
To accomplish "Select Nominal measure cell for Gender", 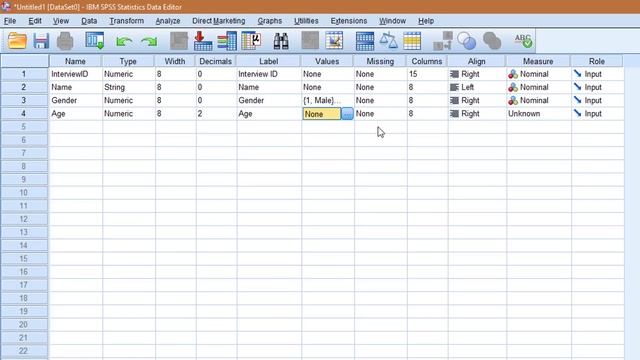I will coord(538,100).
